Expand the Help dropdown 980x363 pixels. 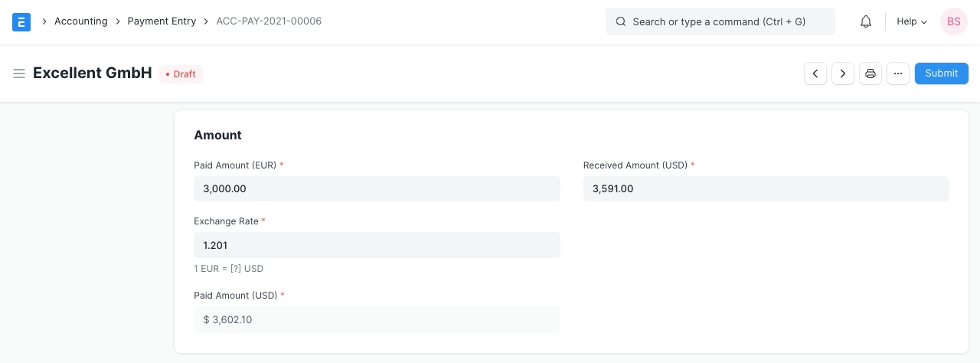[911, 21]
